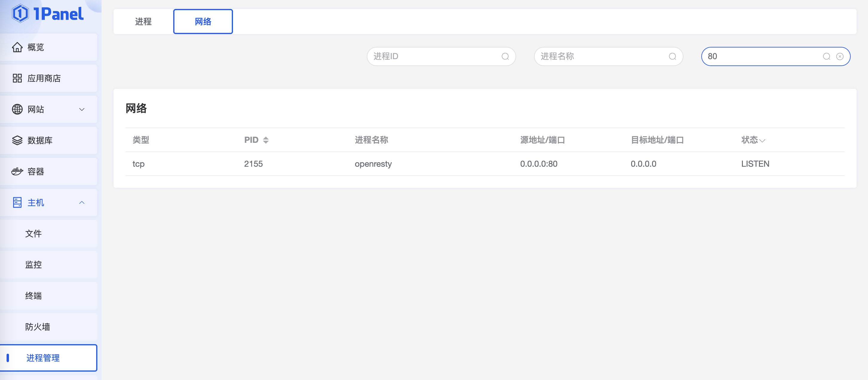The width and height of the screenshot is (868, 380).
Task: Open 数据库 via the database stack icon
Action: point(18,140)
